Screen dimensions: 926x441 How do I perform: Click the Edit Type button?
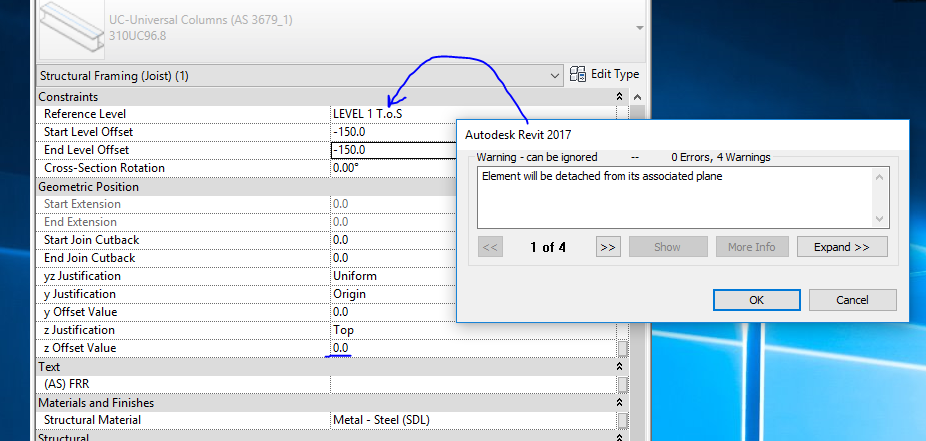(604, 74)
